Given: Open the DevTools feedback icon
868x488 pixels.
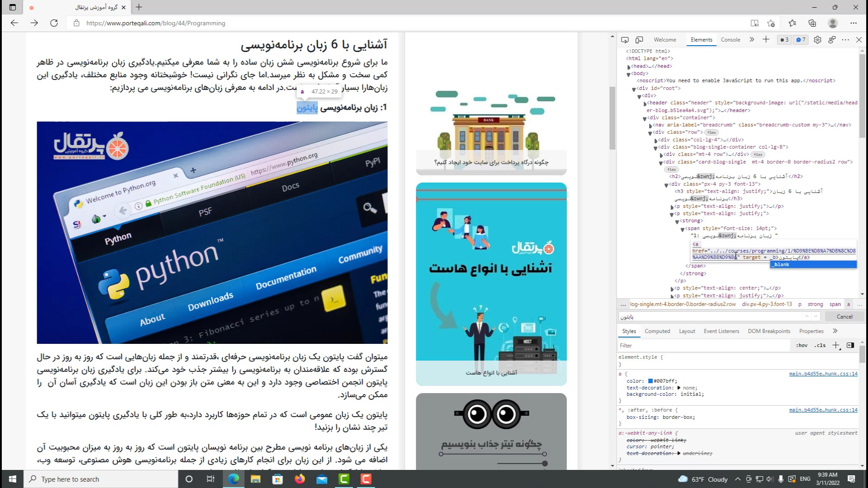Looking at the screenshot, I should tap(832, 40).
